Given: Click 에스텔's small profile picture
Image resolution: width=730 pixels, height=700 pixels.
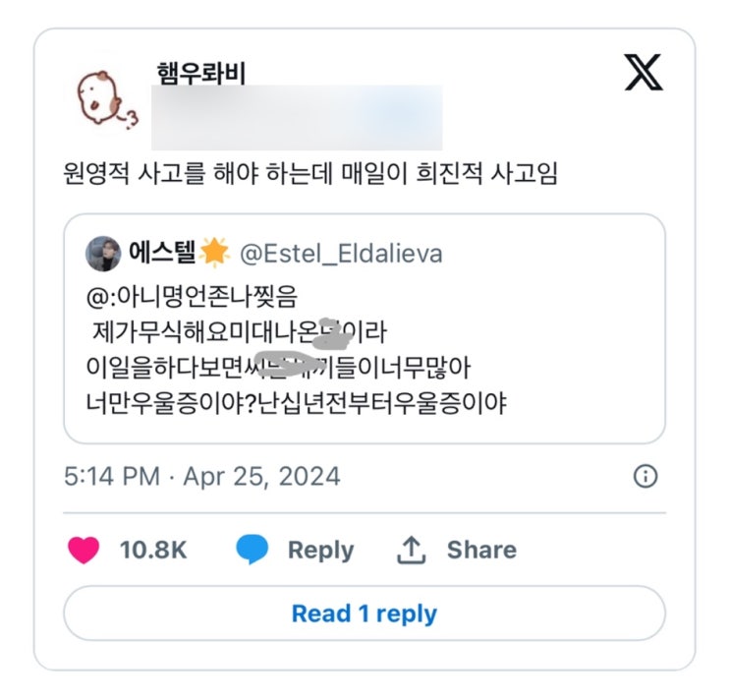Looking at the screenshot, I should [x=102, y=254].
